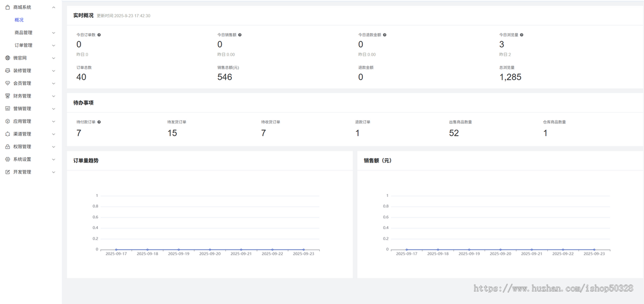Click the 装修管理 storefront icon
This screenshot has height=304, width=644.
click(x=8, y=71)
